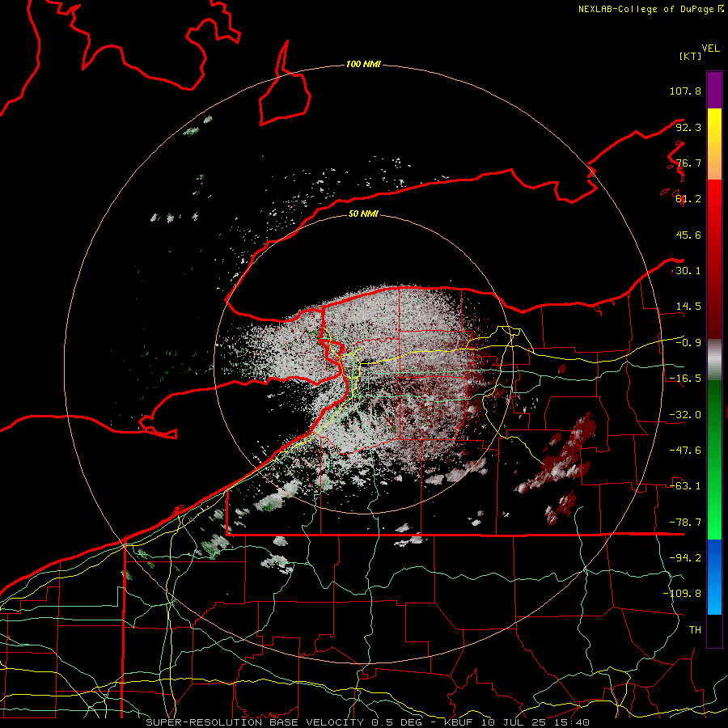Click the 50 NMI range ring label
This screenshot has height=728, width=728.
[x=363, y=214]
